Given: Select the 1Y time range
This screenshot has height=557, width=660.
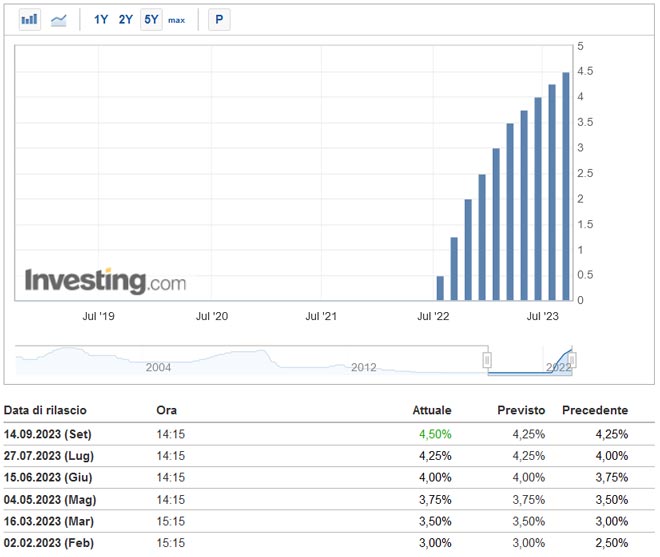Looking at the screenshot, I should (101, 19).
